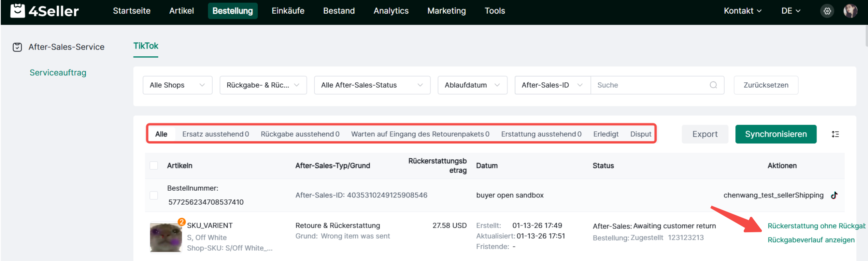Image resolution: width=868 pixels, height=261 pixels.
Task: Open the Analytics menu
Action: [391, 11]
